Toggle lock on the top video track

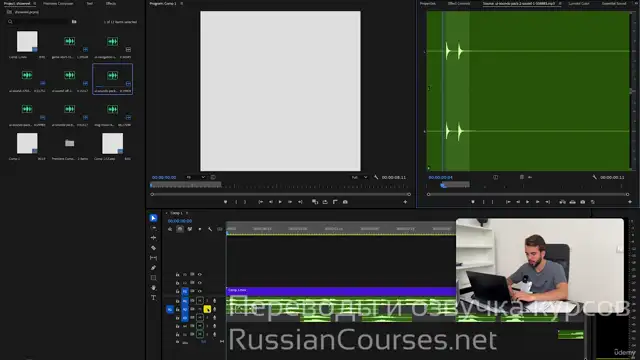178,274
